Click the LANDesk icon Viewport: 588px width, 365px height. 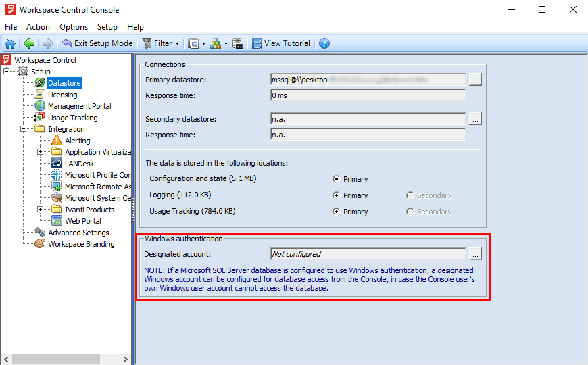pos(57,163)
